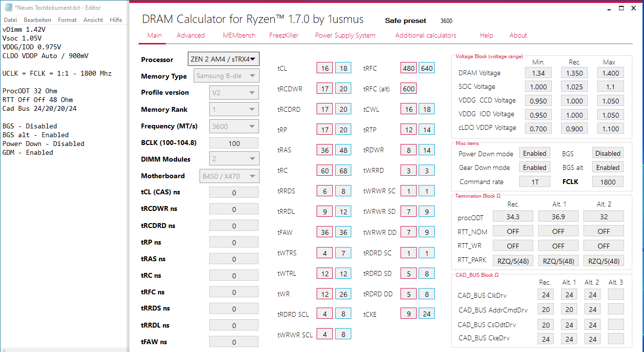644x352 pixels.
Task: Open the Processor dropdown
Action: (x=223, y=59)
